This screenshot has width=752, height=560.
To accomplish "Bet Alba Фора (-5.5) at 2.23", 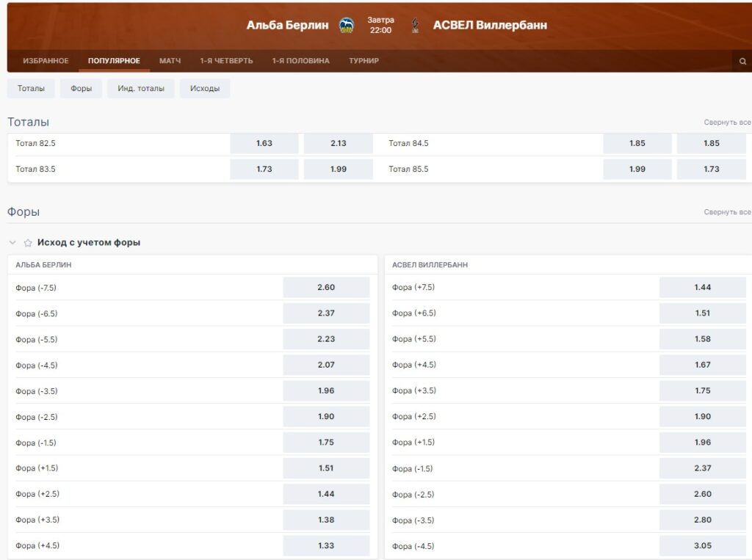I will (326, 339).
